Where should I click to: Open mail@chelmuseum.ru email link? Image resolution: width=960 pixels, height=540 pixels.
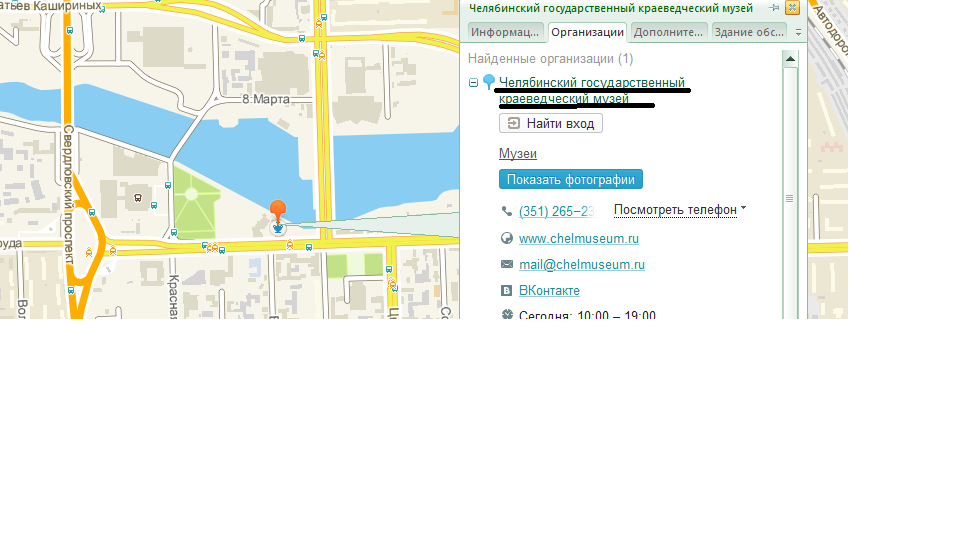coord(582,264)
